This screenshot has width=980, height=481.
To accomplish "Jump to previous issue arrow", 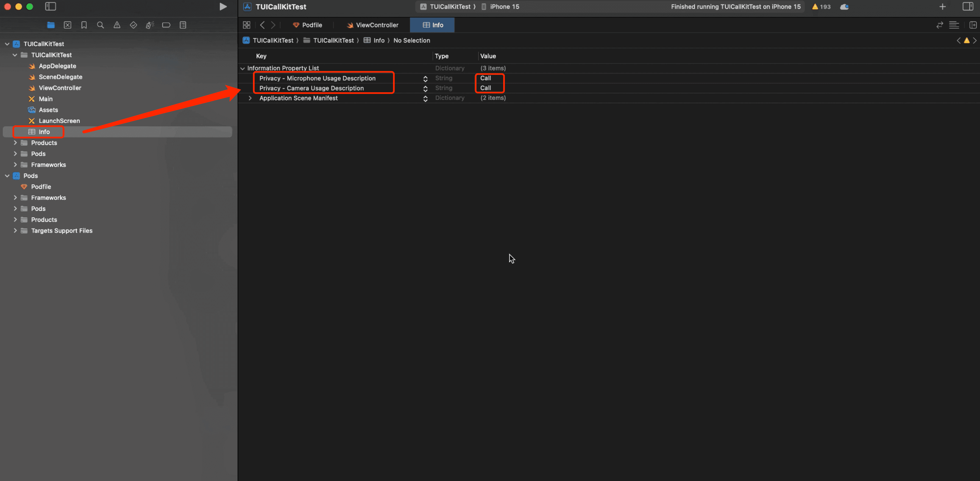I will click(959, 40).
